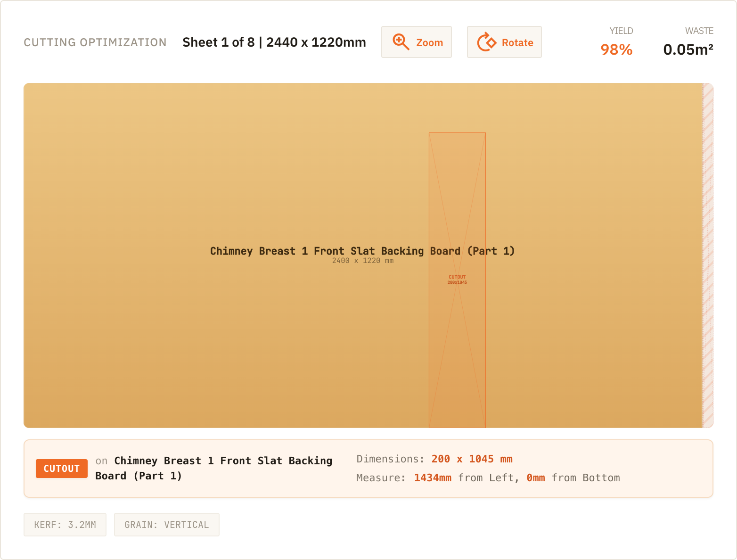This screenshot has height=560, width=737.
Task: Click the Rotate arrow icon
Action: [x=487, y=42]
